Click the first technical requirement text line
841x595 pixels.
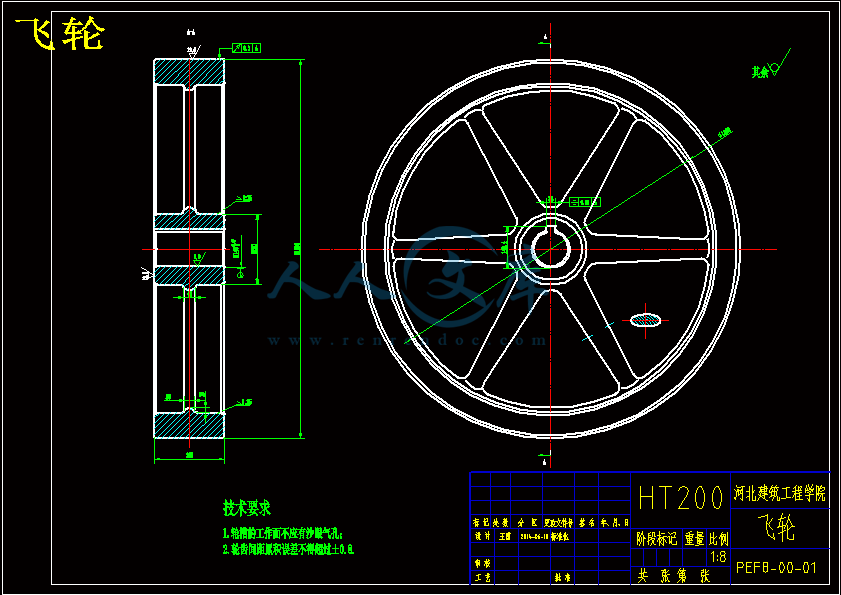(283, 534)
